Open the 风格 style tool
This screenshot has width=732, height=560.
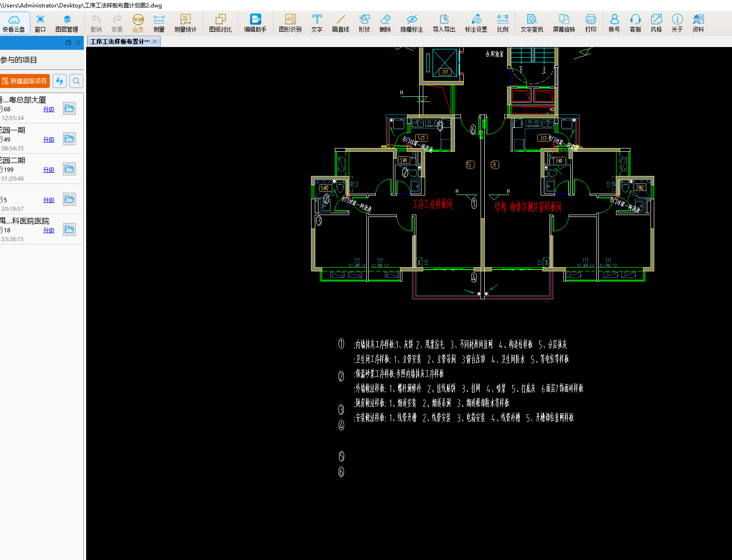click(x=656, y=23)
